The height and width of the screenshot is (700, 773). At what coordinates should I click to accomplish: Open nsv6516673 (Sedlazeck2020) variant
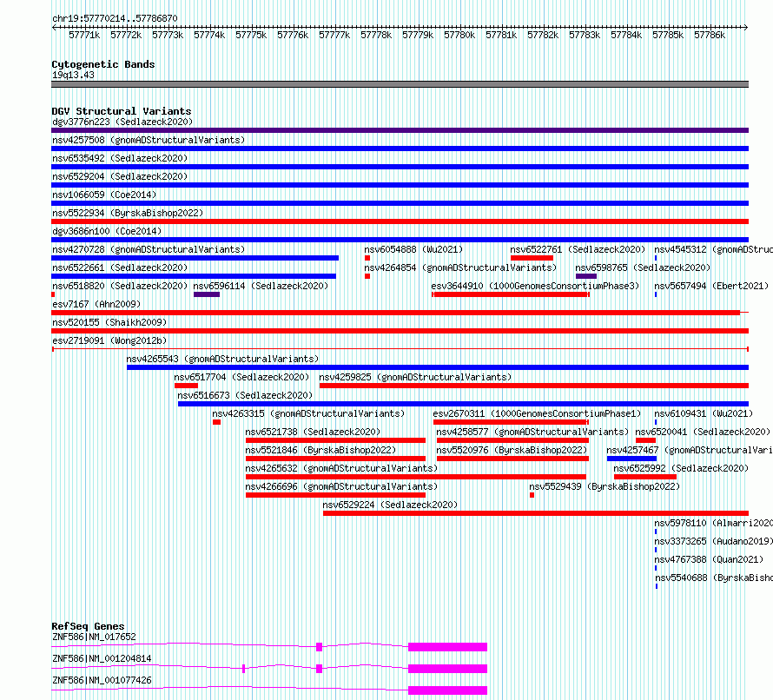click(x=245, y=395)
